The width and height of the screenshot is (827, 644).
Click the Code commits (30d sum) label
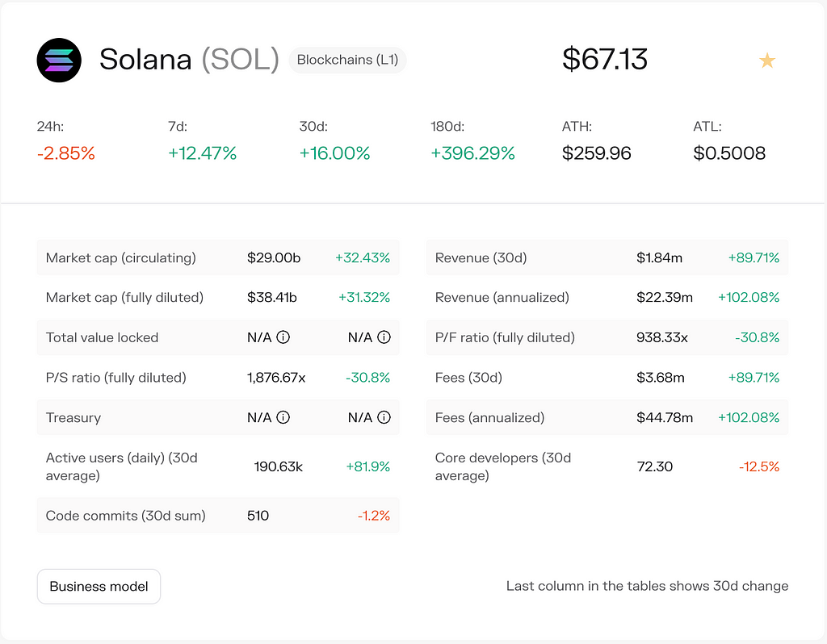click(x=125, y=516)
